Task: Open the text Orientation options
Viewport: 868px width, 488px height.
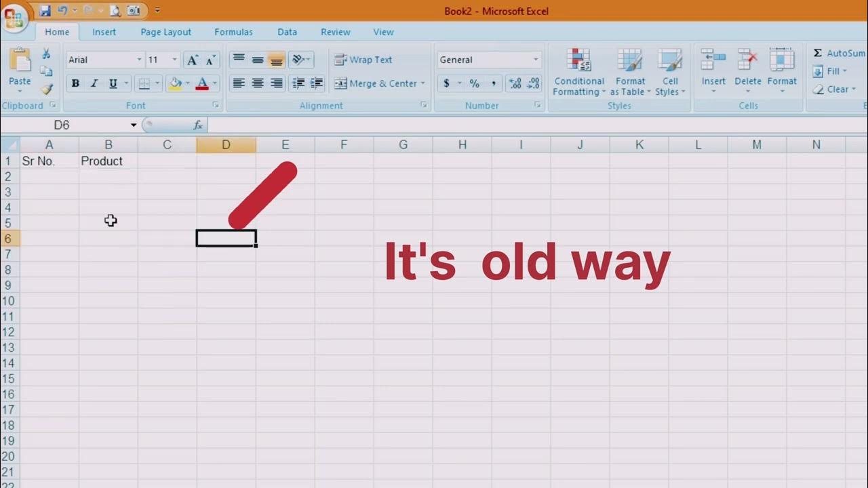Action: (x=300, y=60)
